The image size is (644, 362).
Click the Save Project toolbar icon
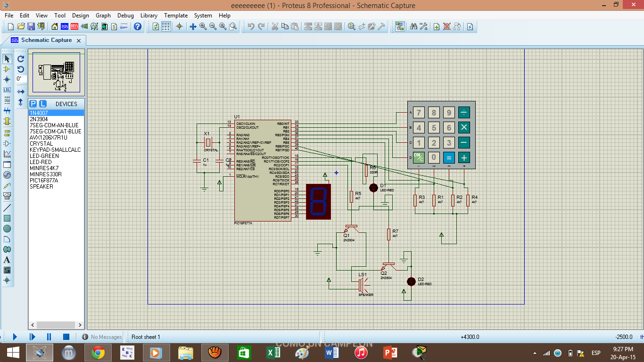pyautogui.click(x=31, y=26)
